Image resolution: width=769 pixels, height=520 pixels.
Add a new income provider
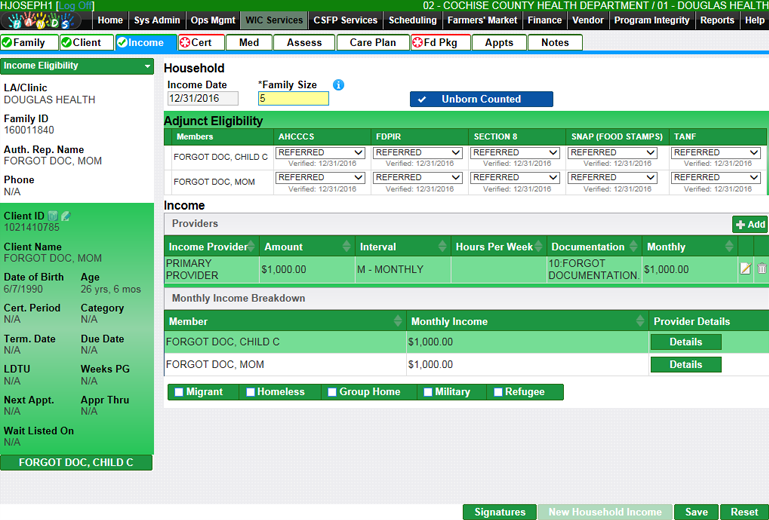(x=750, y=225)
